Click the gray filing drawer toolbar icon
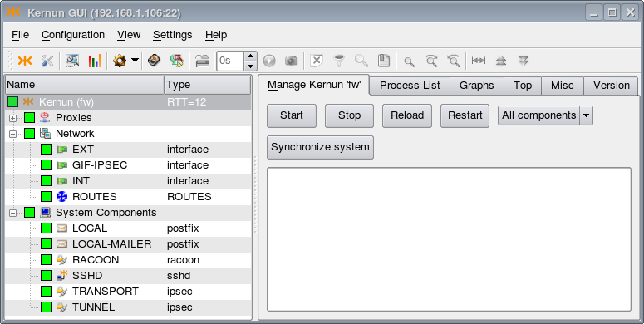The width and height of the screenshot is (644, 324). coord(202,61)
